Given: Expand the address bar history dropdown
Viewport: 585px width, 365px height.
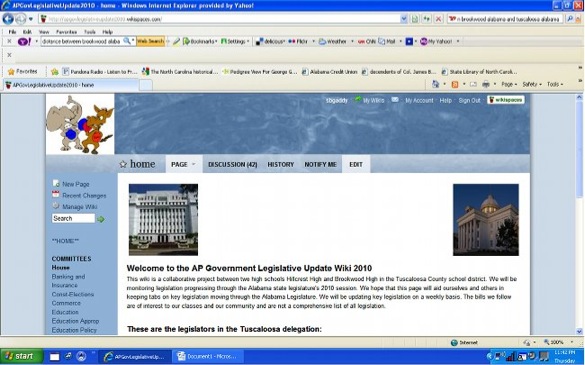Looking at the screenshot, I should click(403, 19).
